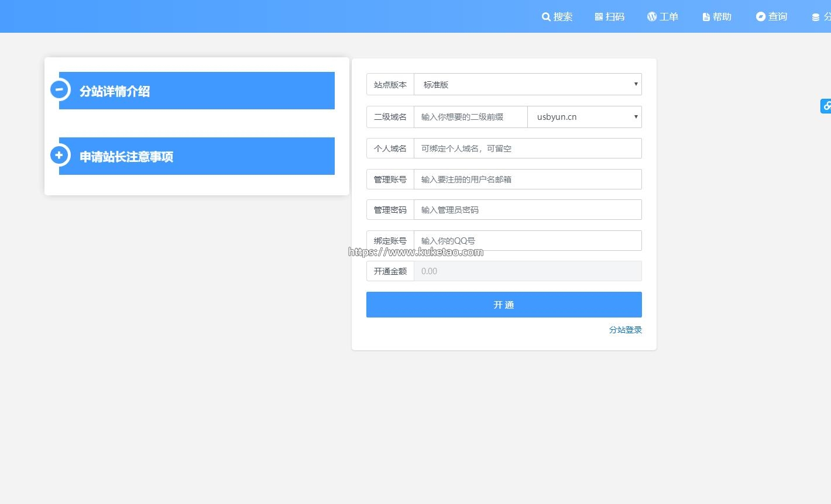Expand section using the plus circle icon
This screenshot has width=831, height=504.
tap(59, 155)
